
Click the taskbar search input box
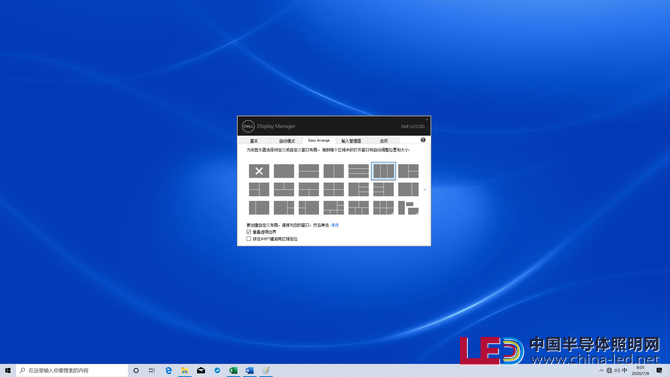tap(72, 371)
